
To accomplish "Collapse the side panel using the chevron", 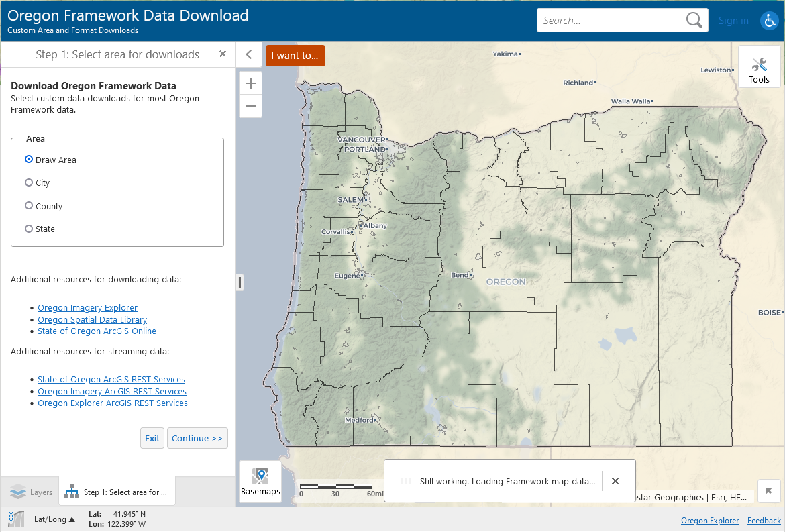I will [248, 54].
